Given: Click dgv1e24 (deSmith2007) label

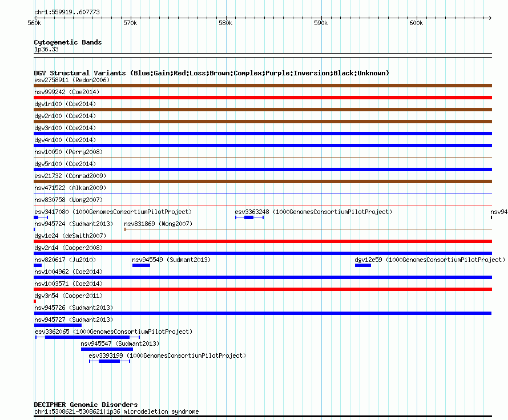Looking at the screenshot, I should pyautogui.click(x=70, y=236).
